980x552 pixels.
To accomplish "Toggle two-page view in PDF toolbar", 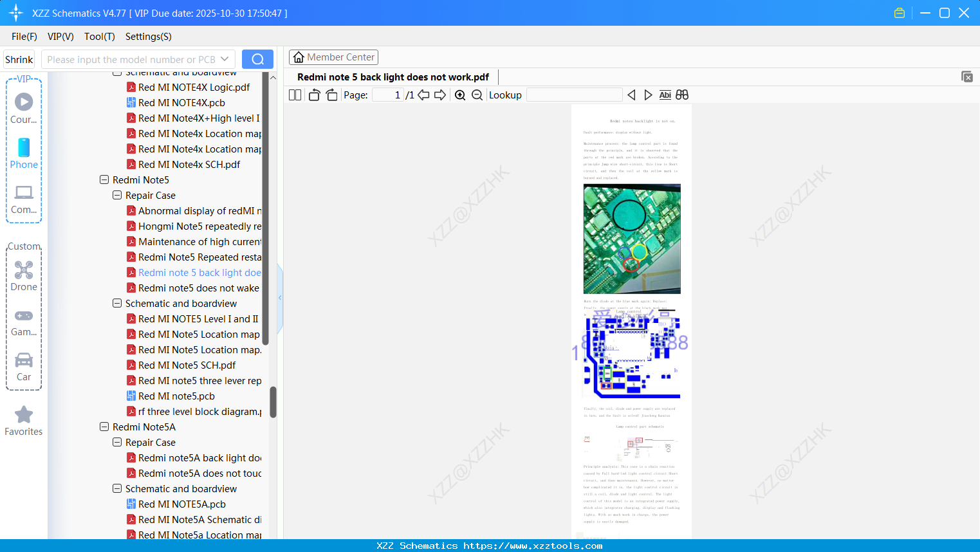I will click(295, 95).
